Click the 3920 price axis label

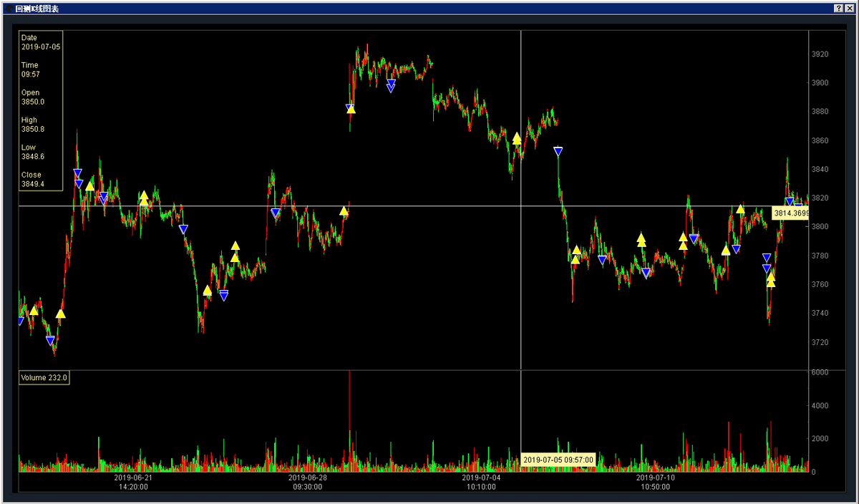[820, 54]
